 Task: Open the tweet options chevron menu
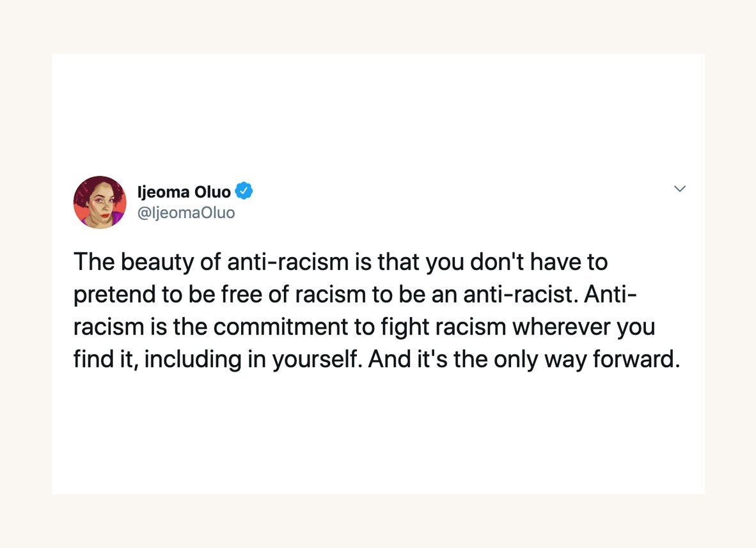coord(680,189)
